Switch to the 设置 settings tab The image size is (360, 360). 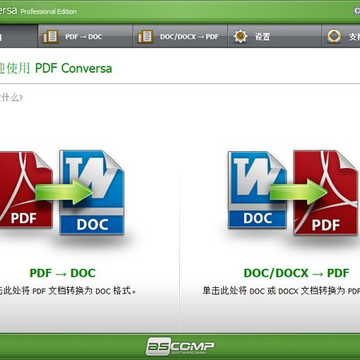click(274, 36)
